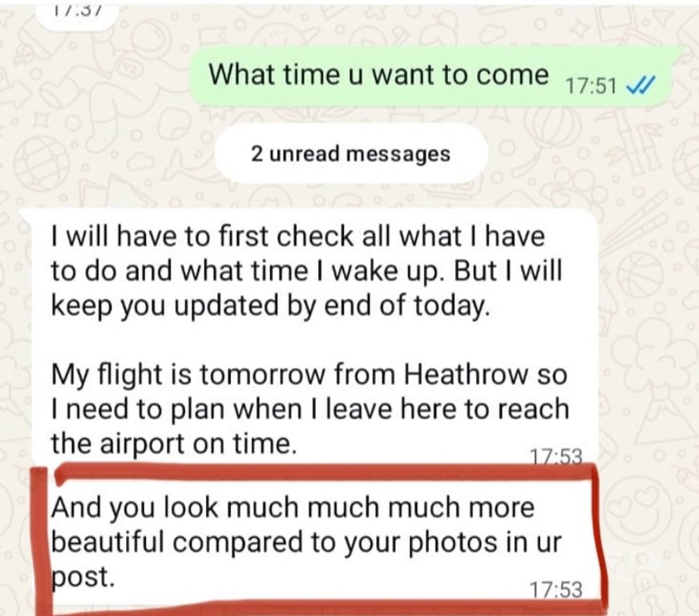Click the thick red highlight bar's left edge
699x616 pixels.
pyautogui.click(x=42, y=541)
